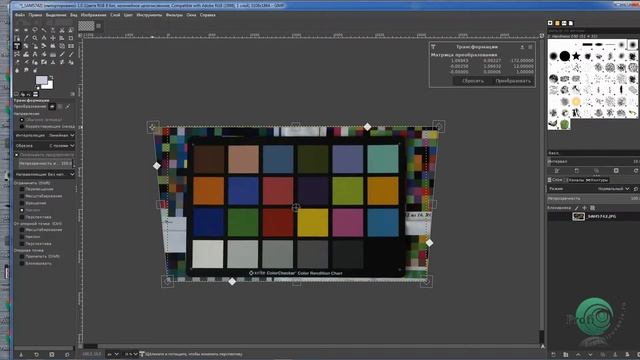Viewport: 640px width, 360px height.
Task: Open canvas navigation icon at bottom-right
Action: click(x=542, y=346)
